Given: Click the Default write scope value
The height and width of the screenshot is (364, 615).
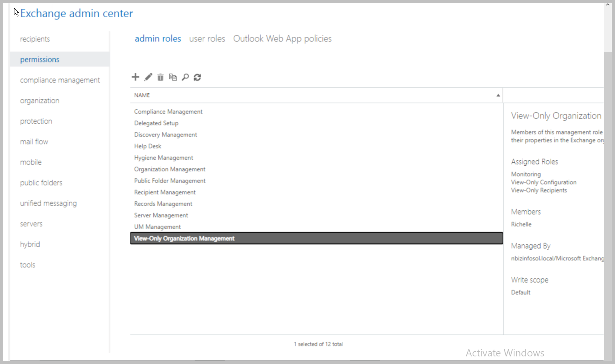Looking at the screenshot, I should pyautogui.click(x=521, y=292).
